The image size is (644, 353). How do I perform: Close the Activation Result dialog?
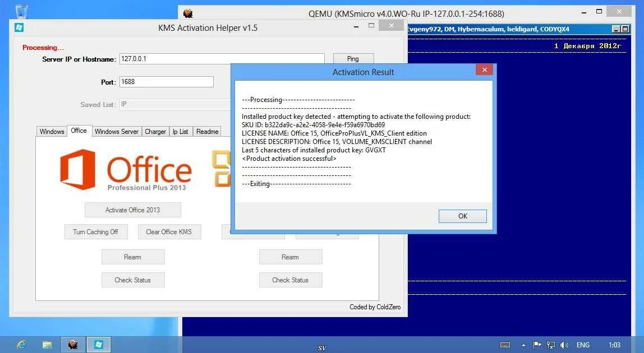pyautogui.click(x=484, y=70)
